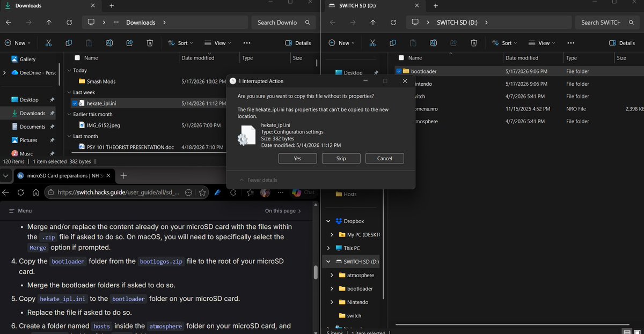Share icon in Downloads window toolbar
Image resolution: width=644 pixels, height=334 pixels.
pos(130,43)
